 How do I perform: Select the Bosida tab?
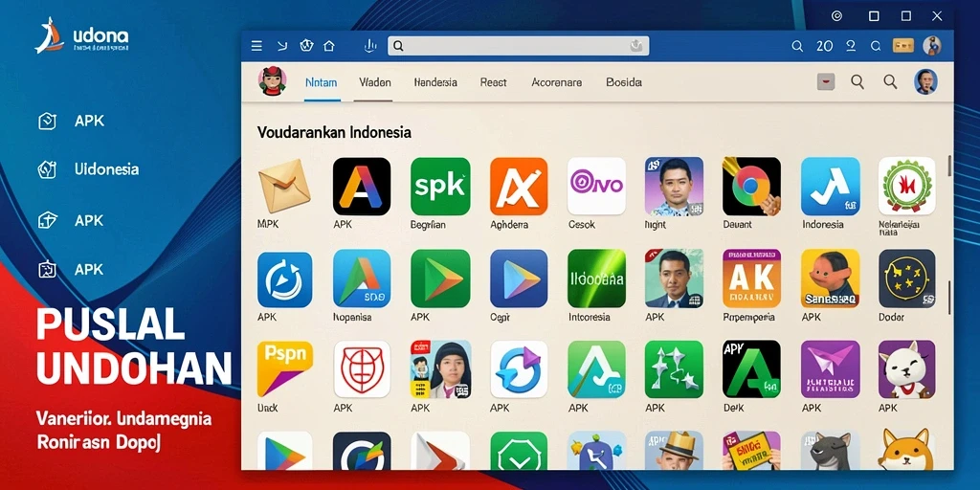624,82
